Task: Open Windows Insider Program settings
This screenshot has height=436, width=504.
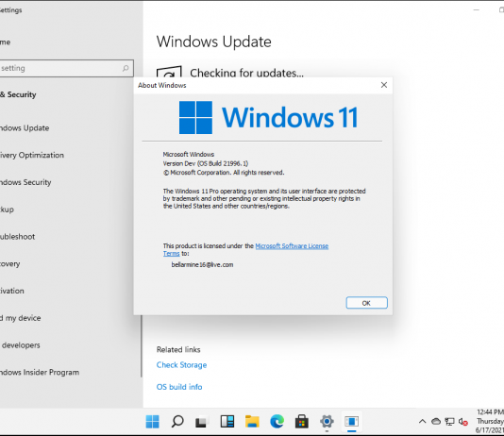Action: pos(40,373)
